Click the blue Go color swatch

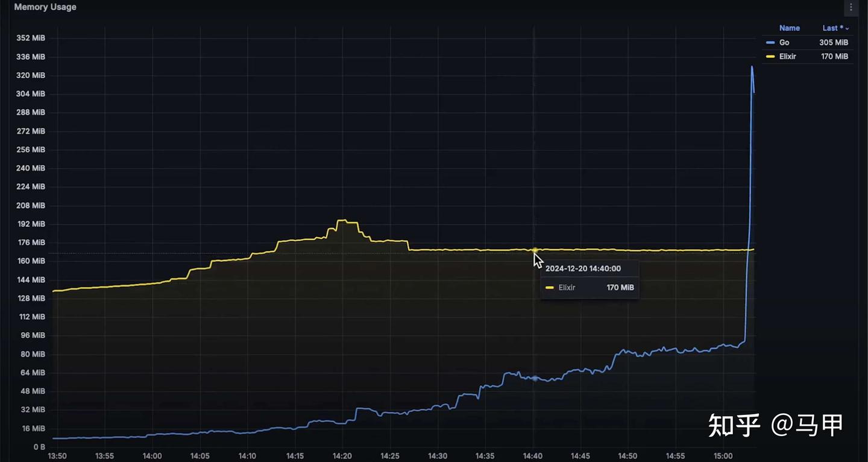point(770,42)
